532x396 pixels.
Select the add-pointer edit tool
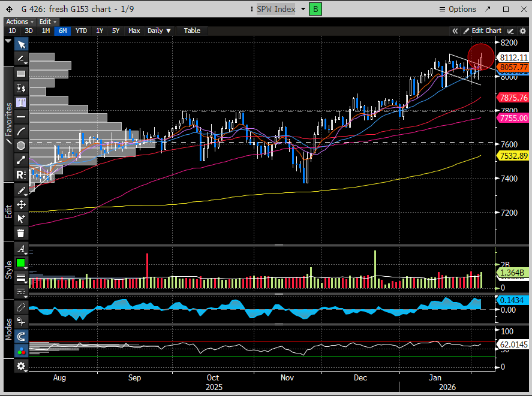[21, 219]
